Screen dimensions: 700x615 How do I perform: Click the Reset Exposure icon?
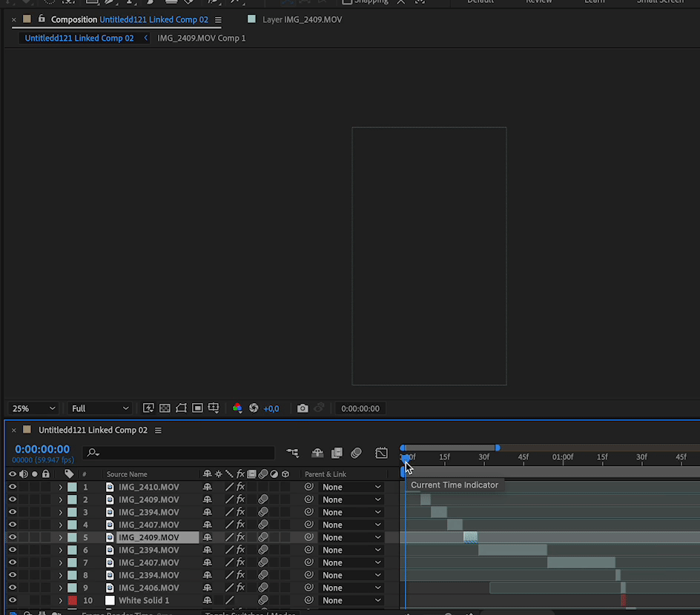(x=254, y=408)
